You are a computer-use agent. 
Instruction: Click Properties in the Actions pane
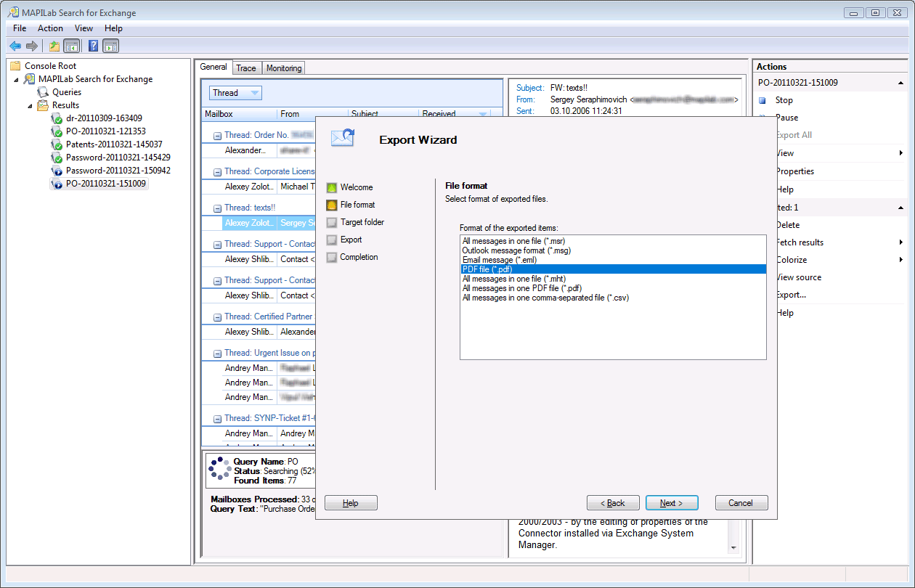coord(795,171)
